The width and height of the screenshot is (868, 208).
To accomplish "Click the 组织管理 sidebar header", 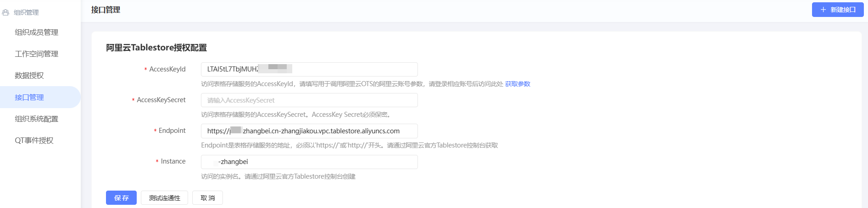I will (x=26, y=12).
